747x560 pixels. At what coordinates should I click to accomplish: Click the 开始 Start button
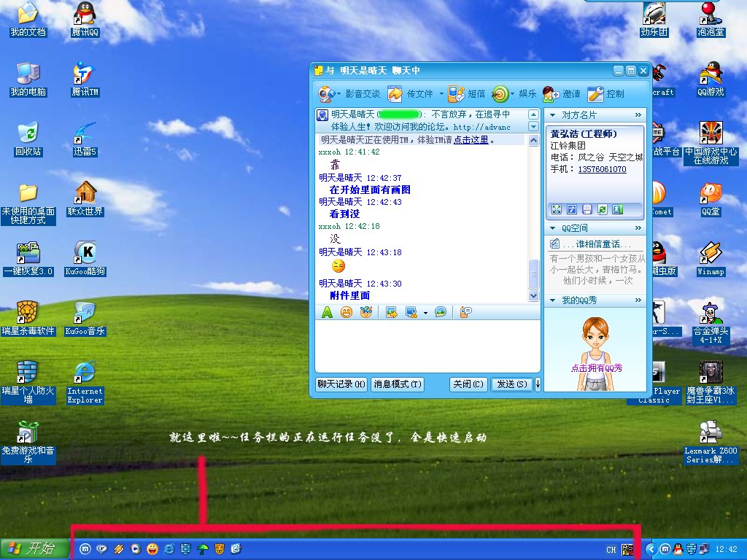(34, 549)
